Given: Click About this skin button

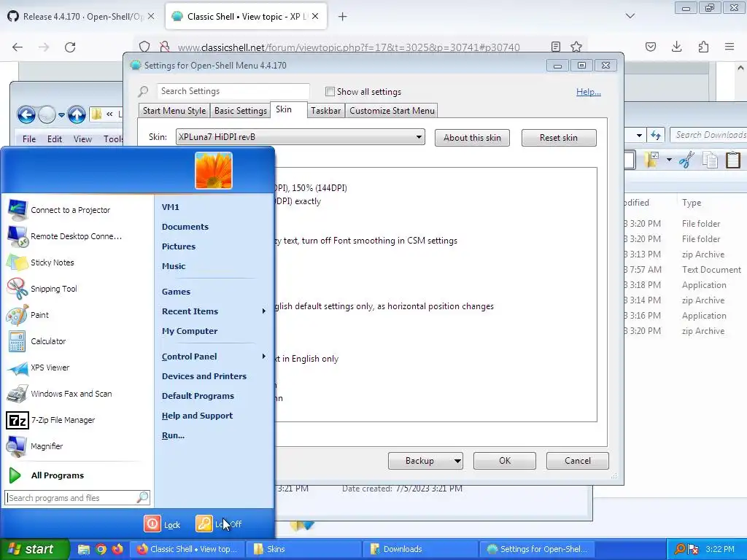Looking at the screenshot, I should point(472,138).
